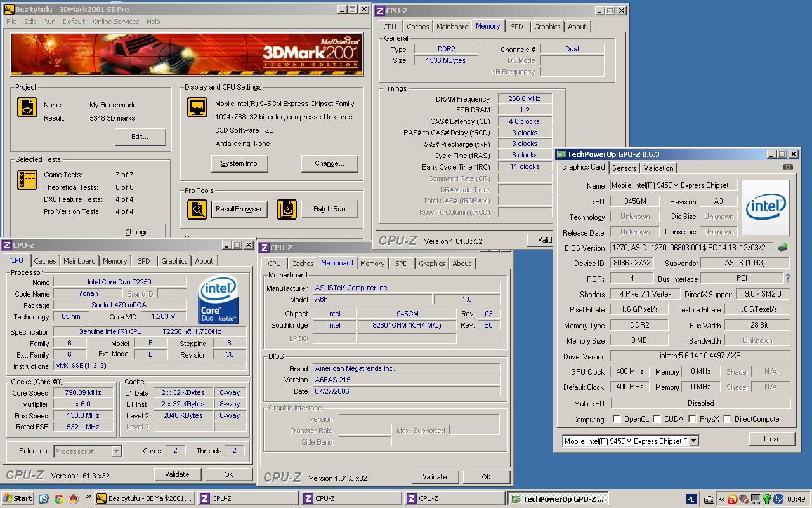The image size is (812, 508).
Task: Click the GPU-Z title bar icon
Action: pyautogui.click(x=561, y=154)
